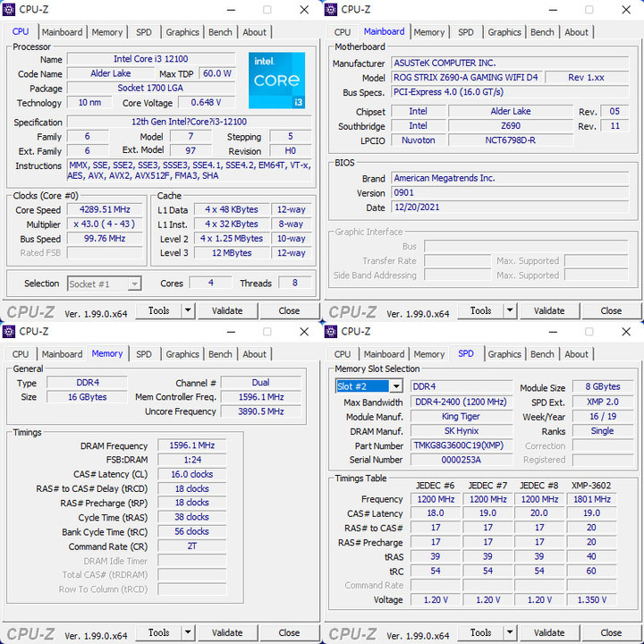Open Graphics tab in the Mainboard window
This screenshot has width=644, height=644.
(x=504, y=32)
